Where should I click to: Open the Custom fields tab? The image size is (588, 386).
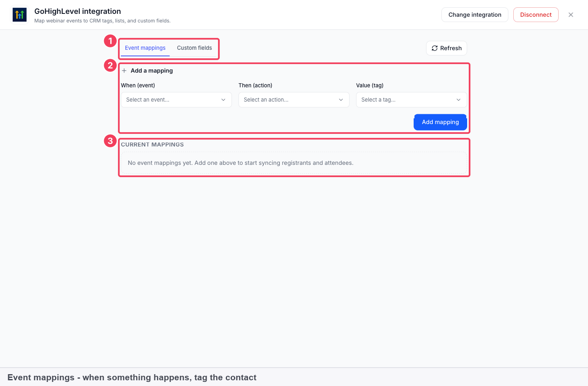194,48
